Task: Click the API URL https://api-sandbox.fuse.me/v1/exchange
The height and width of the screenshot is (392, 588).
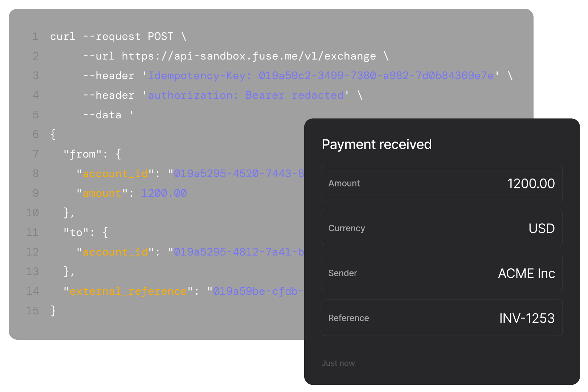Action: [x=249, y=56]
